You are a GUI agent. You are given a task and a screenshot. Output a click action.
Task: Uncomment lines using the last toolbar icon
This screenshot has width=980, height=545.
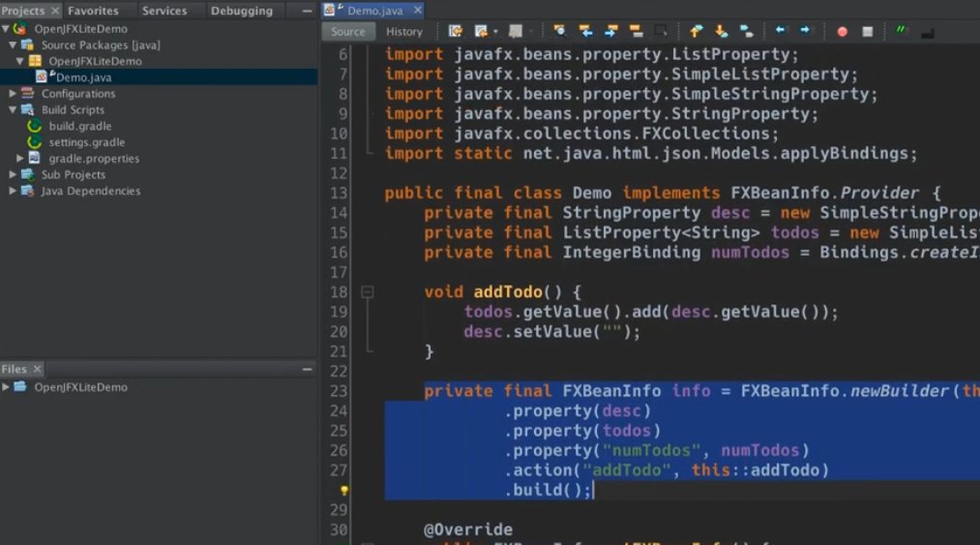click(x=928, y=32)
